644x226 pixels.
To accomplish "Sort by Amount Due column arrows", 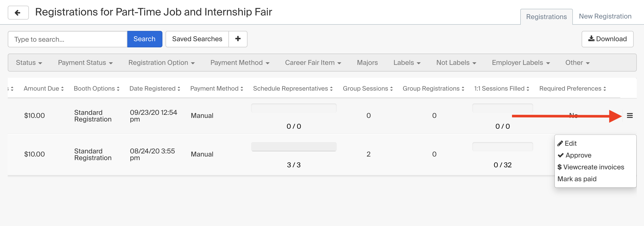I will pyautogui.click(x=62, y=89).
